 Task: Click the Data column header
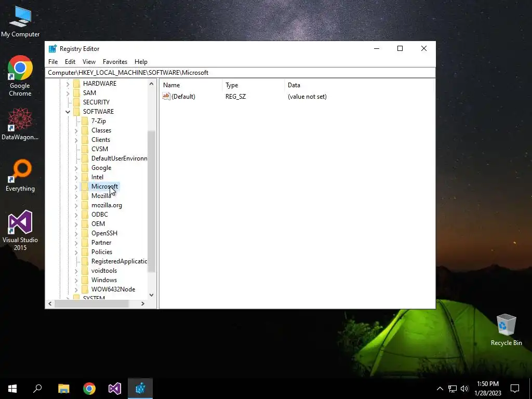360,85
